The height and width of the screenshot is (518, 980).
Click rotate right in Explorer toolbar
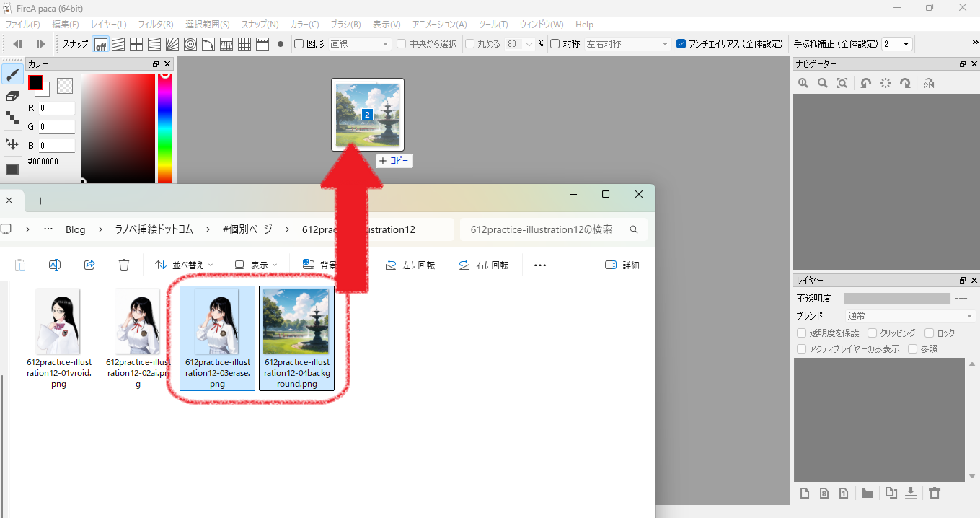483,265
